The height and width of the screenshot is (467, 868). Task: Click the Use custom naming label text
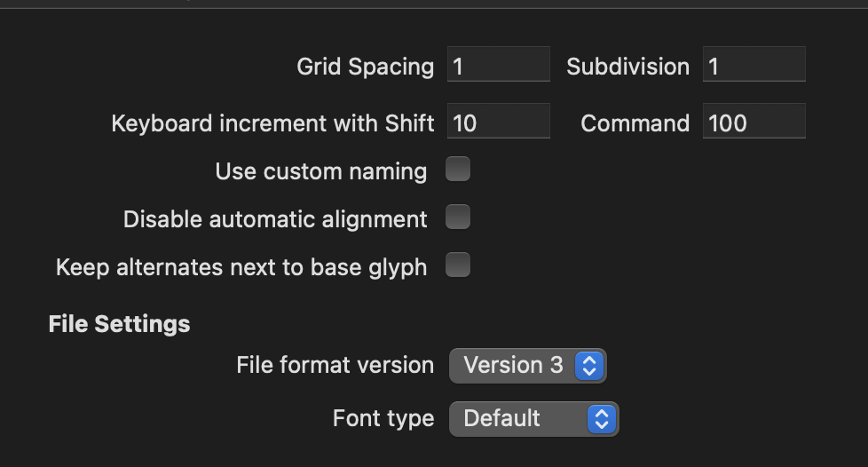tap(321, 171)
